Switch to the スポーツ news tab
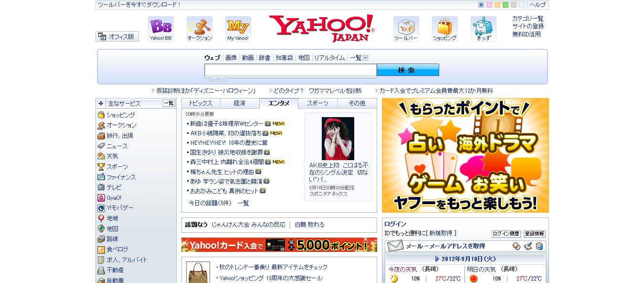The width and height of the screenshot is (644, 283). [318, 103]
